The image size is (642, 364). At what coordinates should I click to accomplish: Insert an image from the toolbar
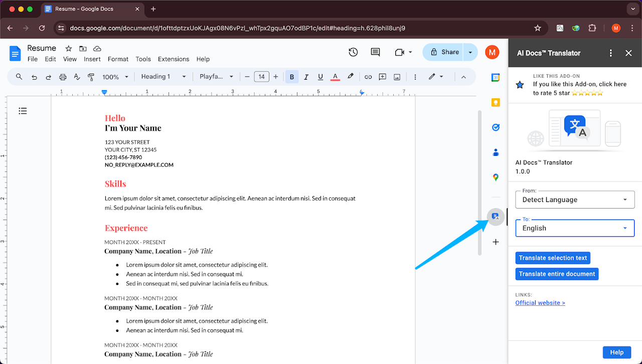click(x=397, y=77)
